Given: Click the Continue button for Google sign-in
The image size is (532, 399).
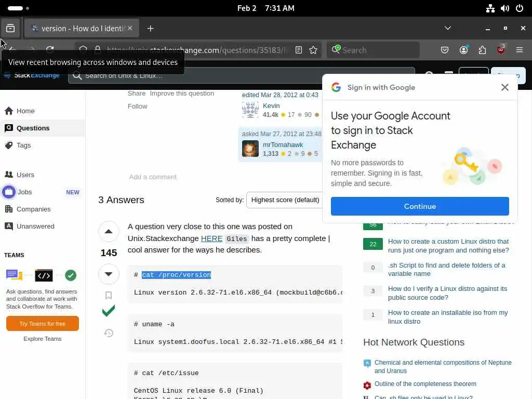Looking at the screenshot, I should 420,206.
